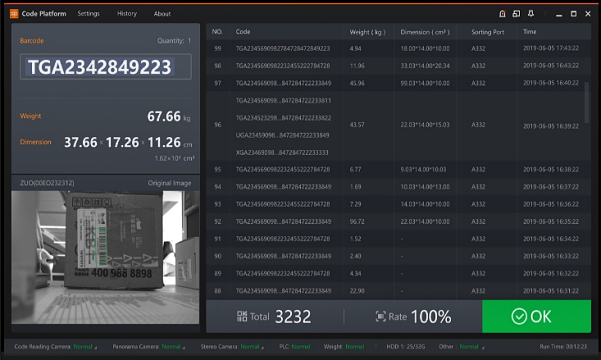601x360 pixels.
Task: Click the Weight ( kg ) column header
Action: [x=367, y=32]
